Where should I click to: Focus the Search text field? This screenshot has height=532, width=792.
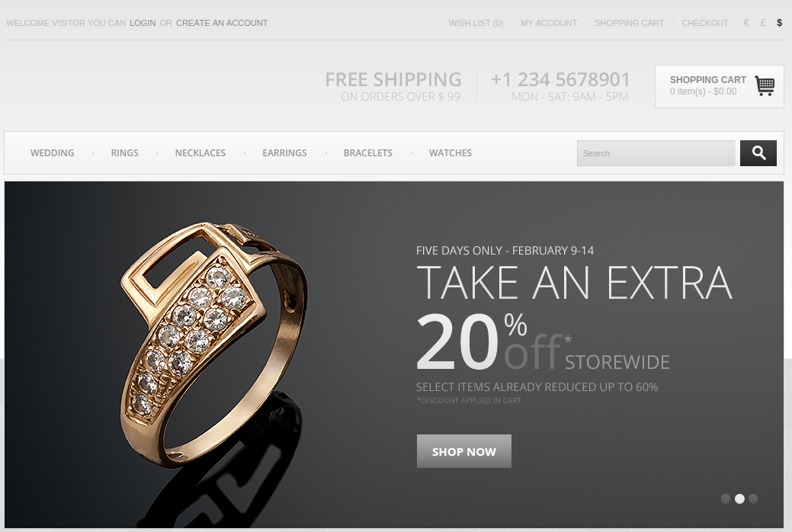tap(656, 153)
